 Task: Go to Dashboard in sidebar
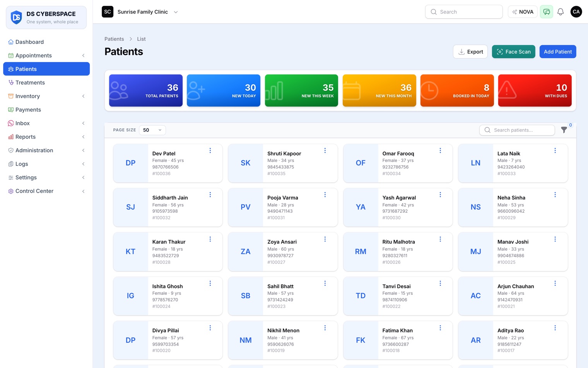point(46,42)
